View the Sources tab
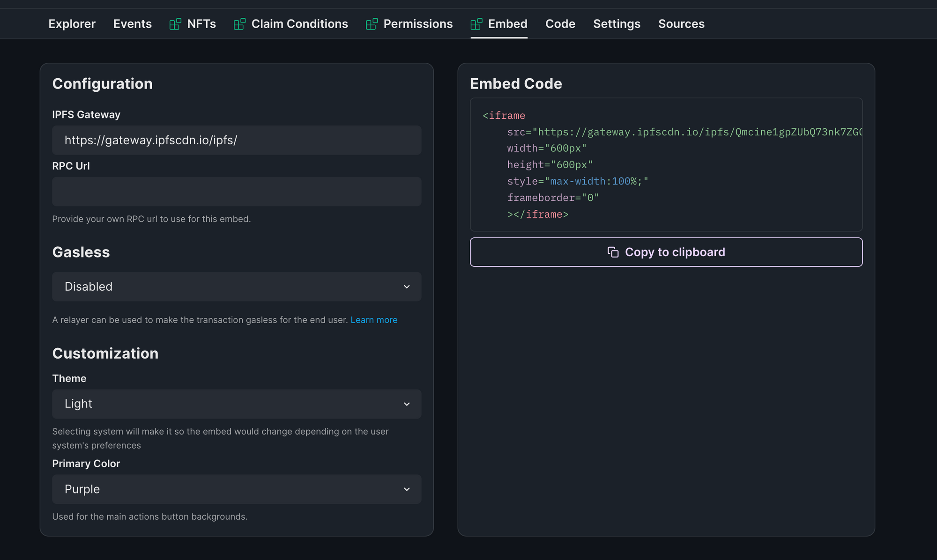This screenshot has width=937, height=560. pyautogui.click(x=681, y=24)
